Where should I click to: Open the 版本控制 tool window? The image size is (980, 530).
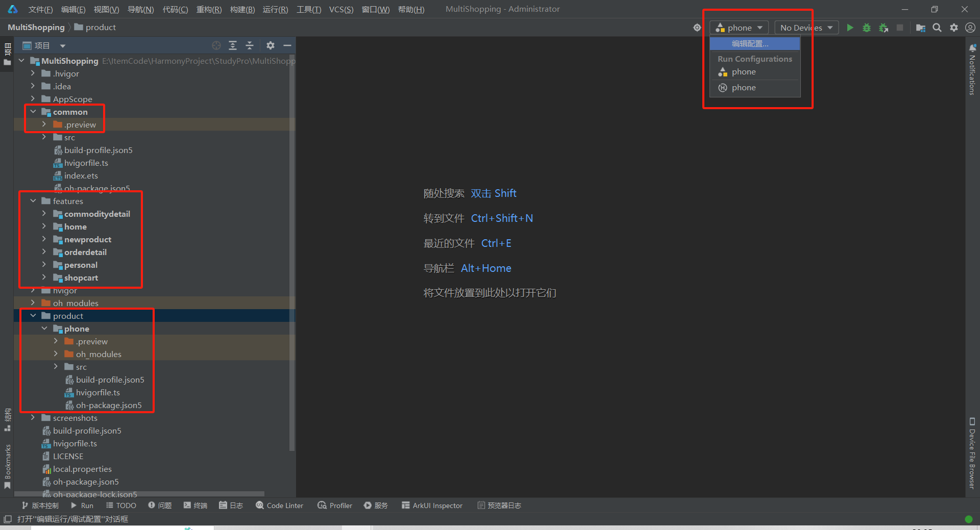coord(40,506)
